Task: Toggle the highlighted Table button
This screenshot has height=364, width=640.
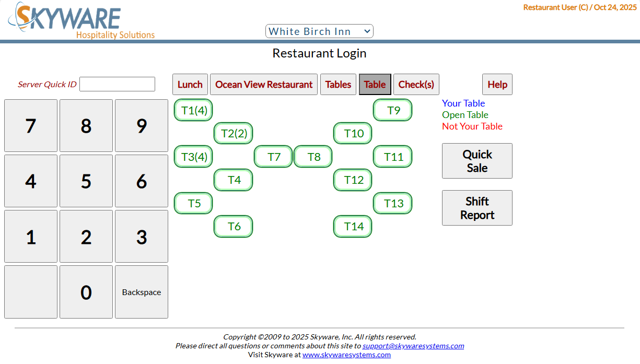Action: (375, 85)
